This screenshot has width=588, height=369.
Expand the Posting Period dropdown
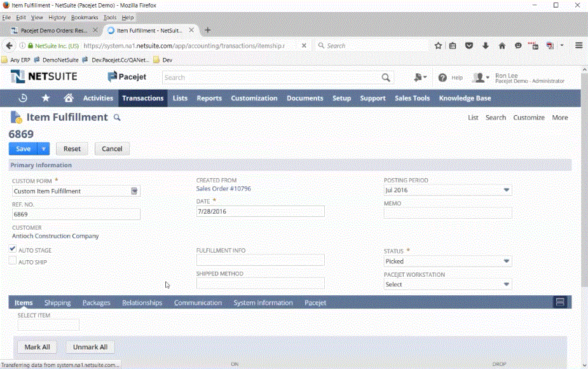[x=506, y=190]
